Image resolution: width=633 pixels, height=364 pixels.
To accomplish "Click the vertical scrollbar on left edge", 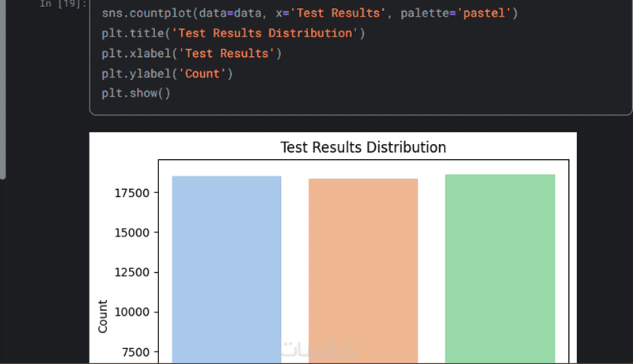I will [x=3, y=89].
